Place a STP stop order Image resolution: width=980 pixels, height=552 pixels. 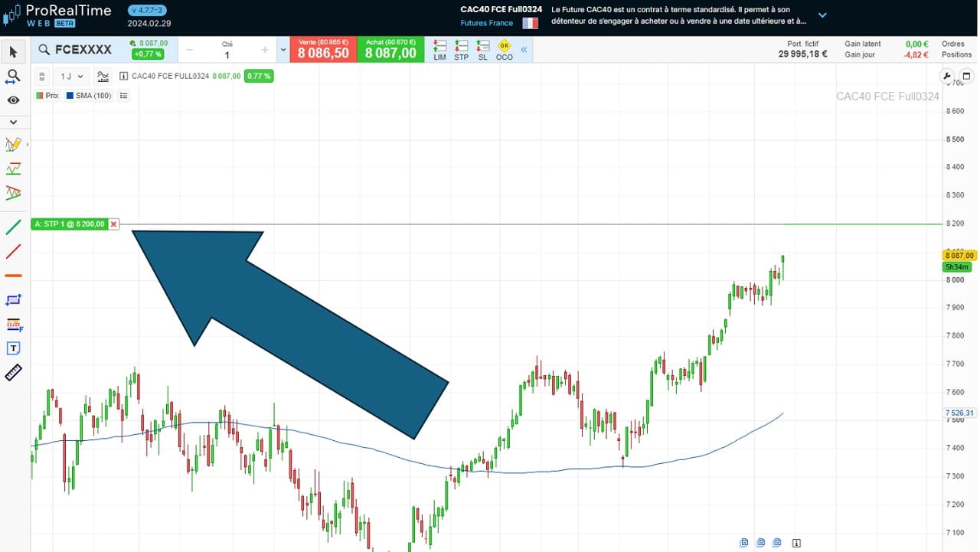coord(461,51)
